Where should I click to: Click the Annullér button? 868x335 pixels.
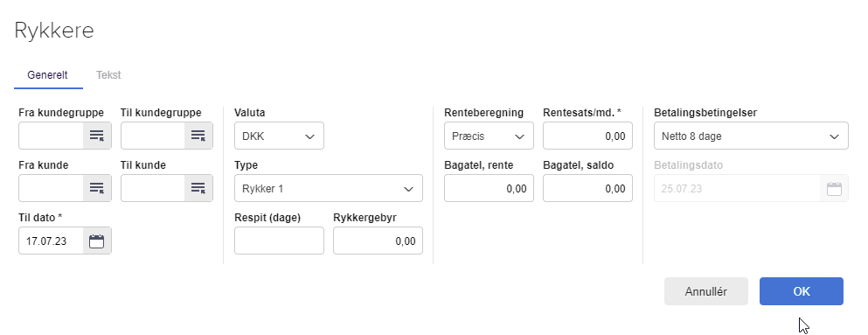coord(705,291)
